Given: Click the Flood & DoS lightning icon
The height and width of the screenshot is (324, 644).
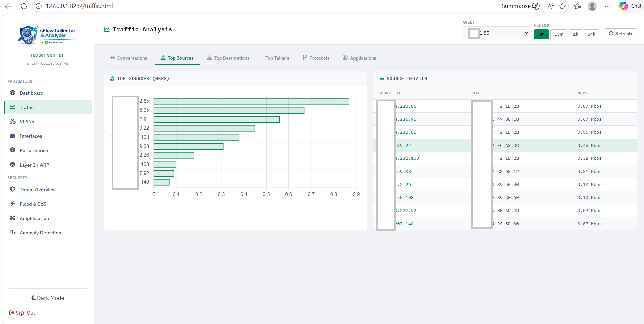Looking at the screenshot, I should point(12,204).
